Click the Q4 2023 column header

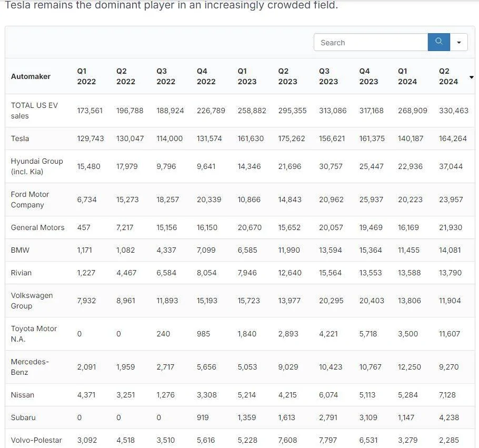coord(368,76)
